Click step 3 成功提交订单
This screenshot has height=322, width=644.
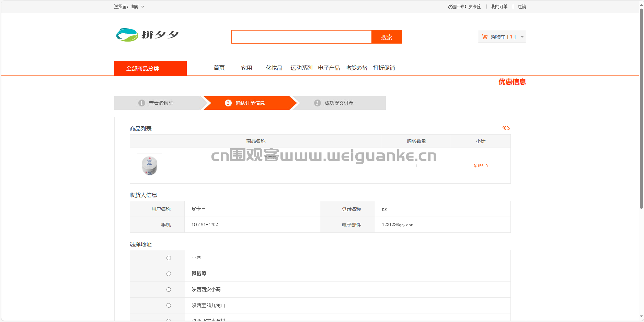tap(338, 103)
